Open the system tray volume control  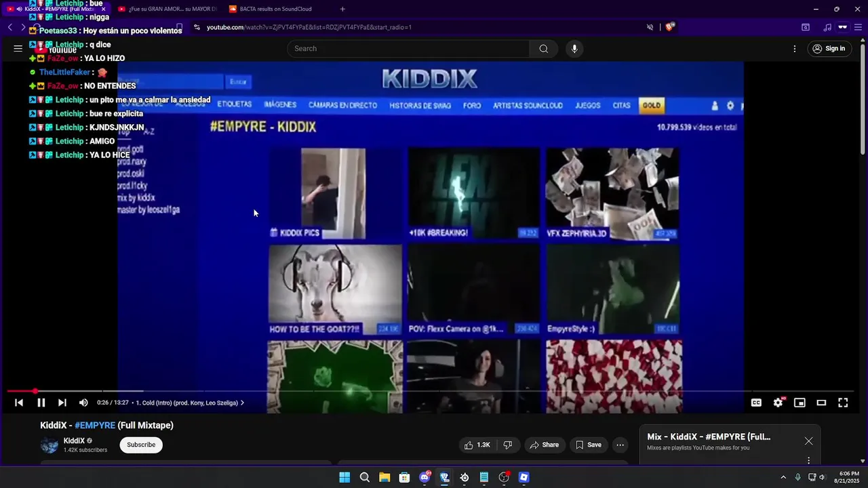(x=822, y=477)
